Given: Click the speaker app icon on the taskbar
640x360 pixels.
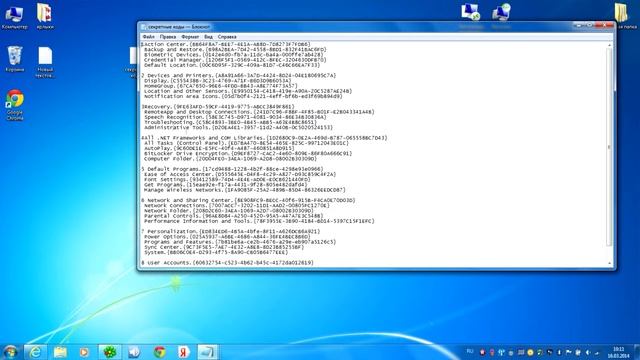Looking at the screenshot, I should tap(134, 352).
